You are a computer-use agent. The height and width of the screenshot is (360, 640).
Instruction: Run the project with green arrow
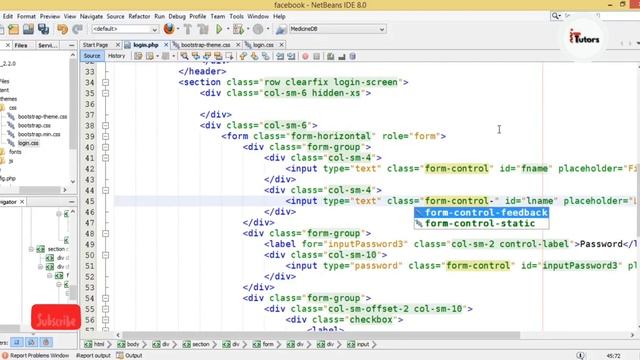point(219,29)
